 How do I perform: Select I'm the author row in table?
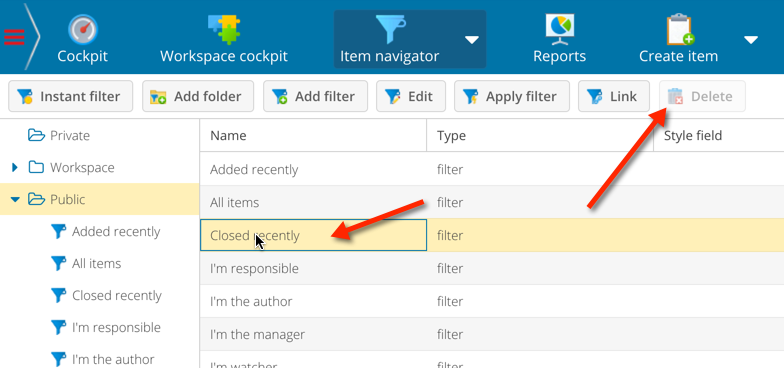click(x=492, y=301)
